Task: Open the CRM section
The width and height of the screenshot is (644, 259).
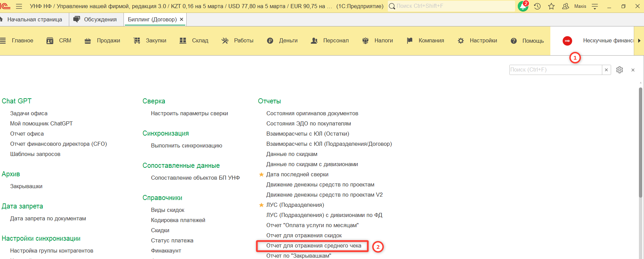Action: (x=59, y=41)
